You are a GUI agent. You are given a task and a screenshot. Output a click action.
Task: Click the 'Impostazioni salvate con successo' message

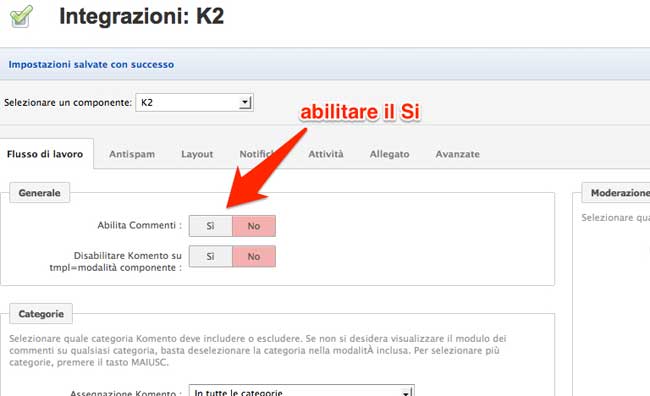click(x=91, y=65)
